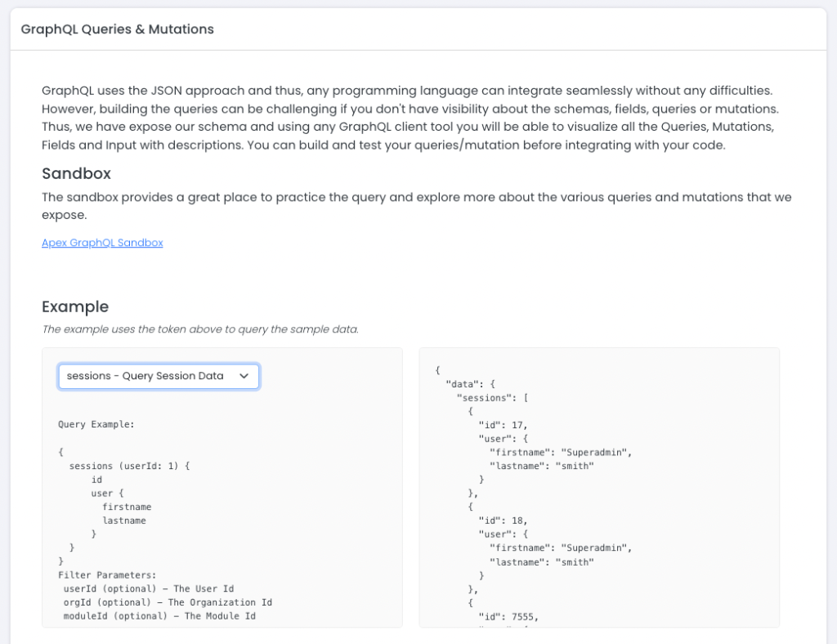Click the Example section heading
Screen dimensions: 837x644
75,306
